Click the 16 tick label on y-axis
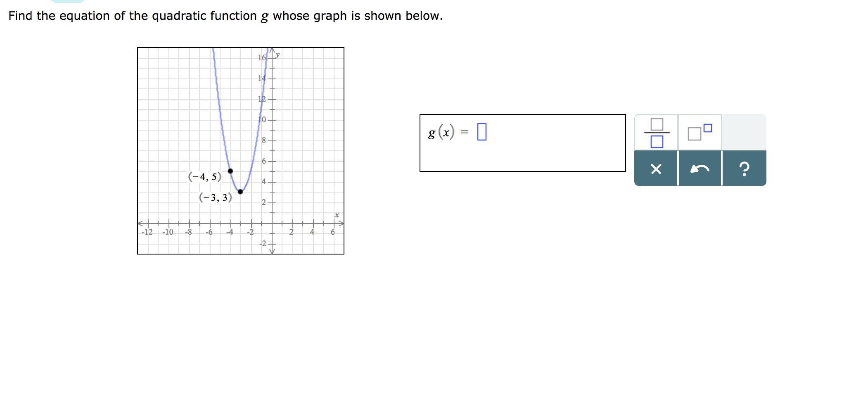868x414 pixels. (262, 58)
